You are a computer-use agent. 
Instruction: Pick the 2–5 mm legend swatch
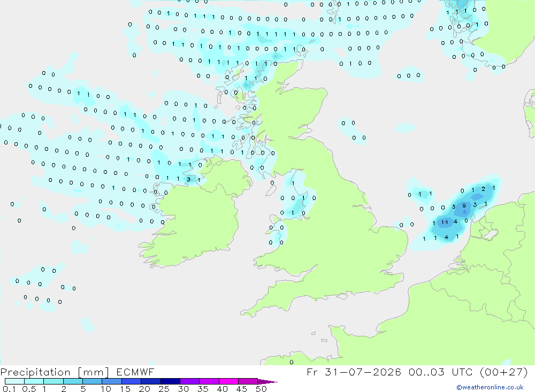(73, 381)
